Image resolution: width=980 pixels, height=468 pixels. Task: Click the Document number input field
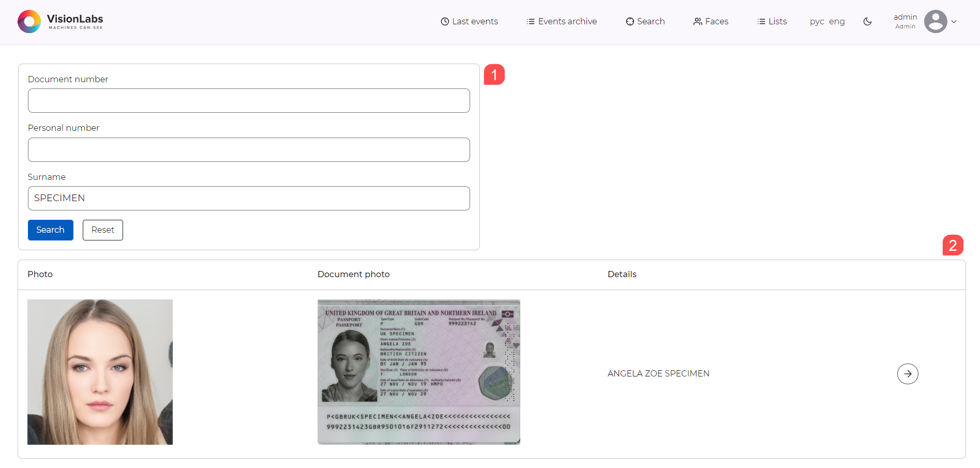pos(249,100)
